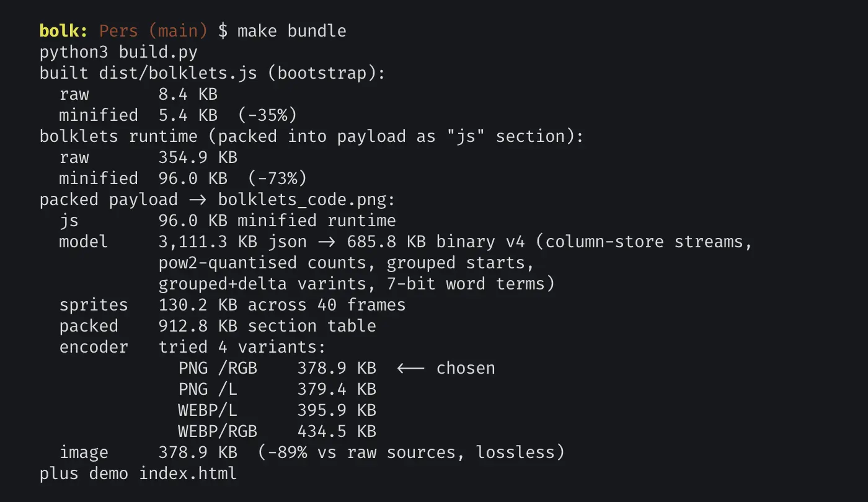The image size is (868, 502).
Task: Click the '434.5 KB' WEBP/RGB size
Action: pos(337,431)
